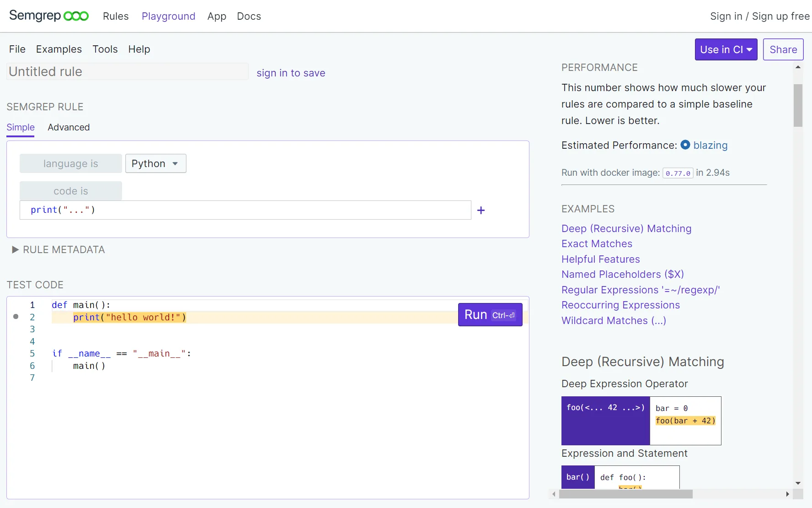Click the match indicator dot beside line 2

point(15,317)
